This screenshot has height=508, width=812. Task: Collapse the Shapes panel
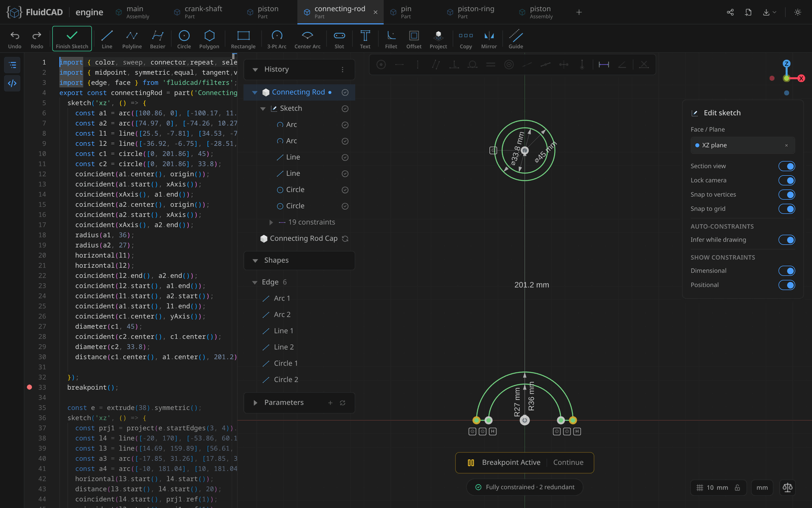coord(255,261)
